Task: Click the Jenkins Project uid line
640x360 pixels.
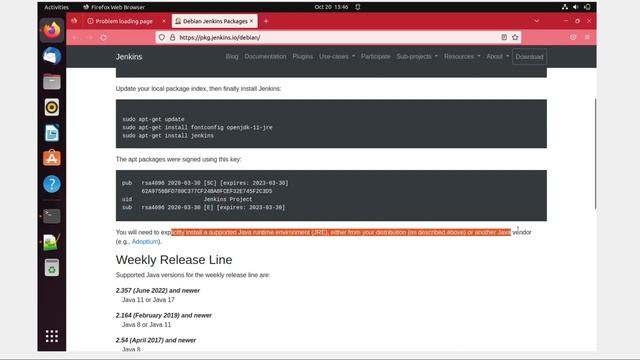Action: click(x=187, y=199)
